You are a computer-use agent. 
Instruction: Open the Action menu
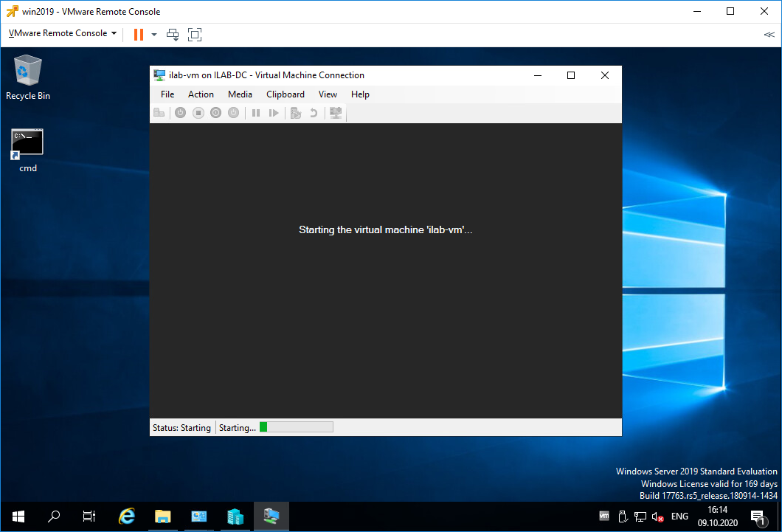(x=201, y=94)
